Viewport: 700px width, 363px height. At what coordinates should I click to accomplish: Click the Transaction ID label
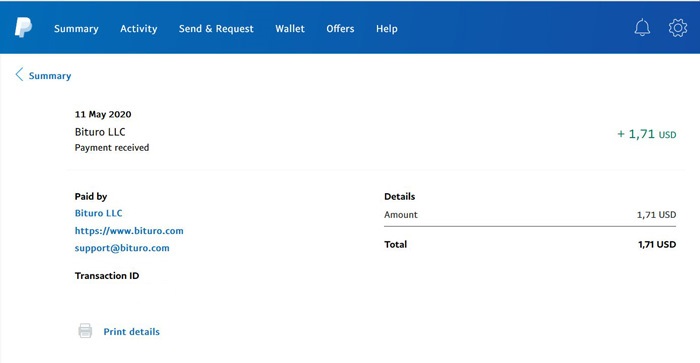click(x=107, y=275)
